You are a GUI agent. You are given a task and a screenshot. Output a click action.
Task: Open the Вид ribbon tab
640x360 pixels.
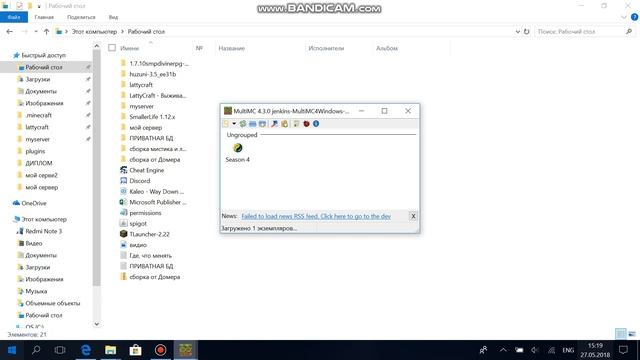click(113, 17)
